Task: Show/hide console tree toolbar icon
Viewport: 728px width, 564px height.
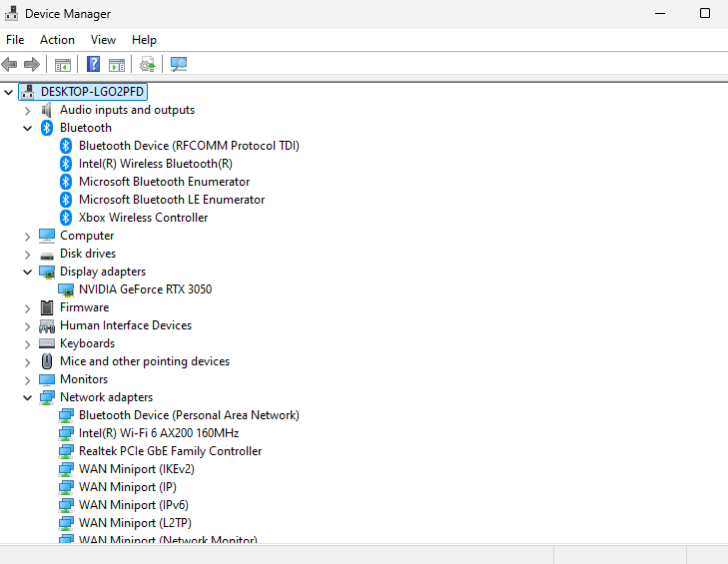Action: pos(63,65)
